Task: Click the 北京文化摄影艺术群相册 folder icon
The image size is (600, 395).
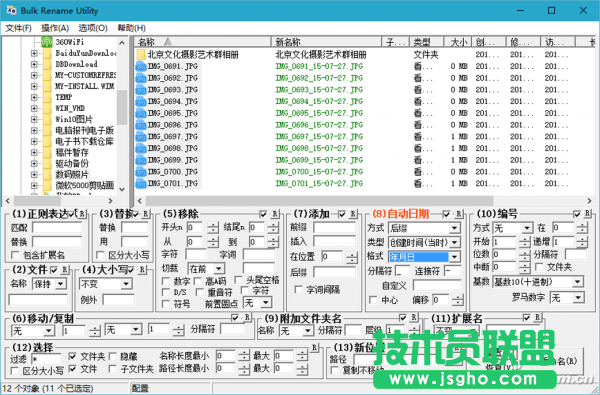Action: pyautogui.click(x=141, y=55)
